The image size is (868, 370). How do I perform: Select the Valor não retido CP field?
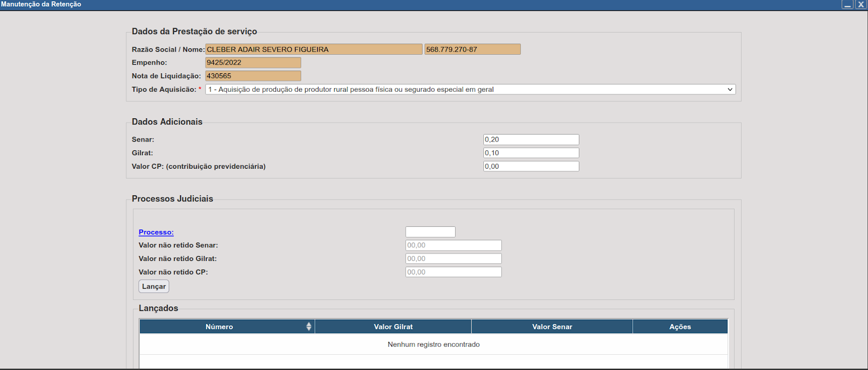point(453,272)
